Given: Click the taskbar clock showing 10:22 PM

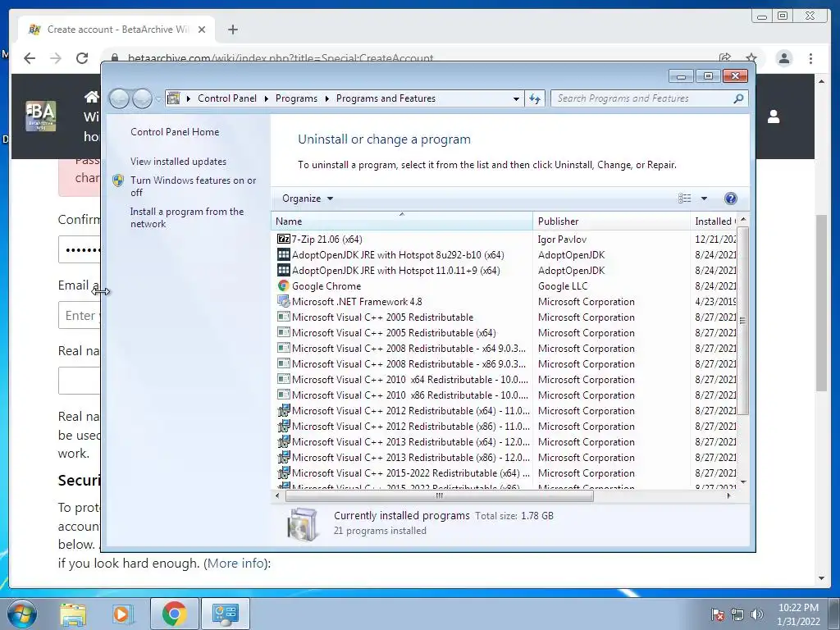Looking at the screenshot, I should [x=798, y=614].
